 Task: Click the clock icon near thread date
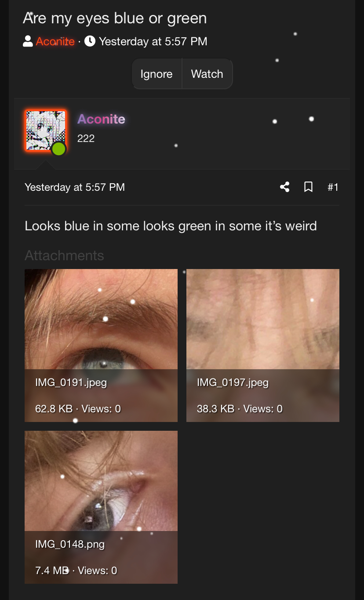point(90,41)
